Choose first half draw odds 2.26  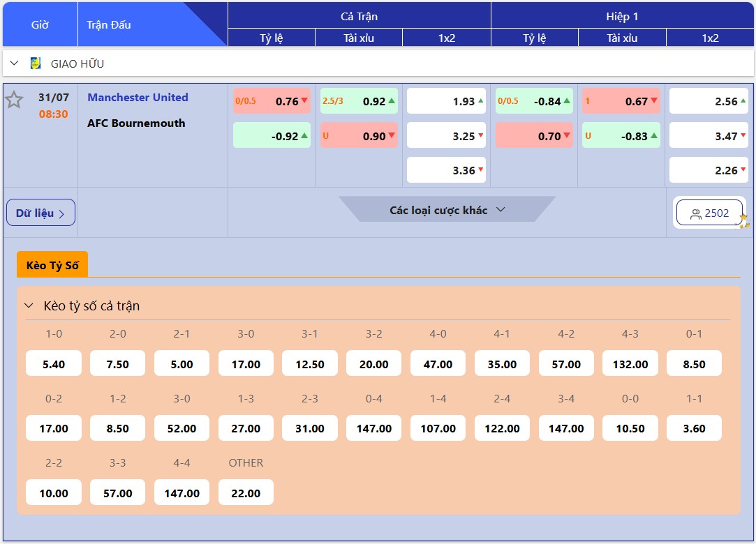tap(710, 170)
